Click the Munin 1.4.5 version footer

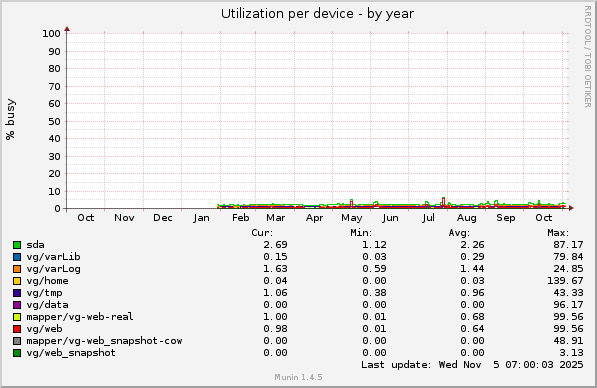tap(298, 377)
